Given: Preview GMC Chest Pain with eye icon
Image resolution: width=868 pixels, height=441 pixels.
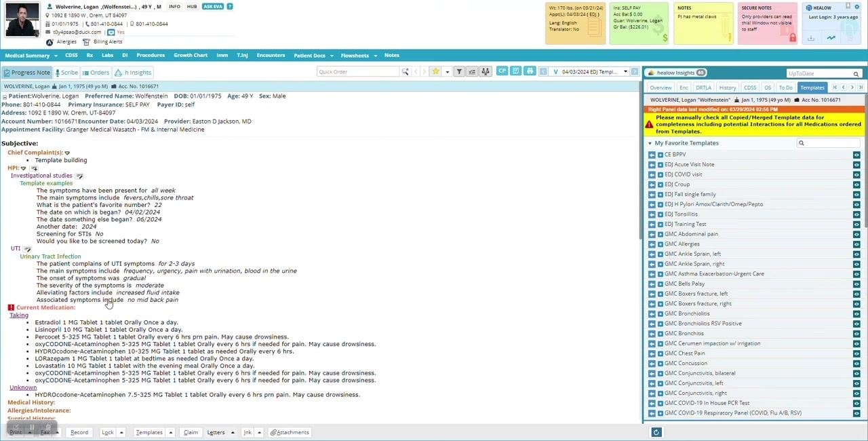Looking at the screenshot, I should click(856, 353).
